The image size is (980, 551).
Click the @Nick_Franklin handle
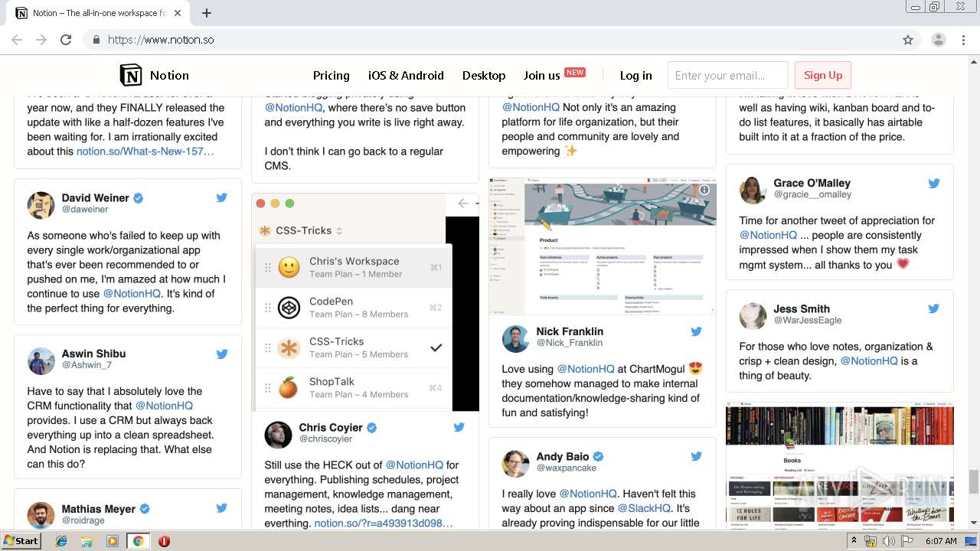point(569,343)
